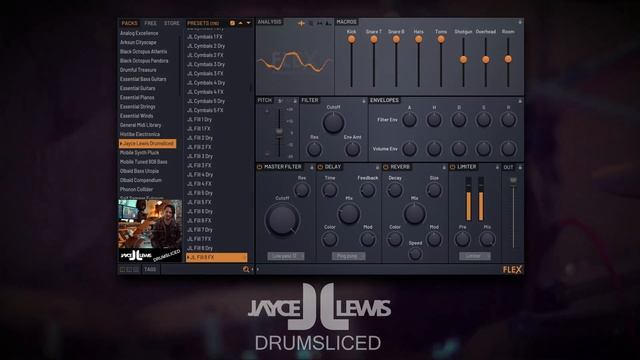
Task: Click the Analysis waveform display
Action: [x=295, y=61]
